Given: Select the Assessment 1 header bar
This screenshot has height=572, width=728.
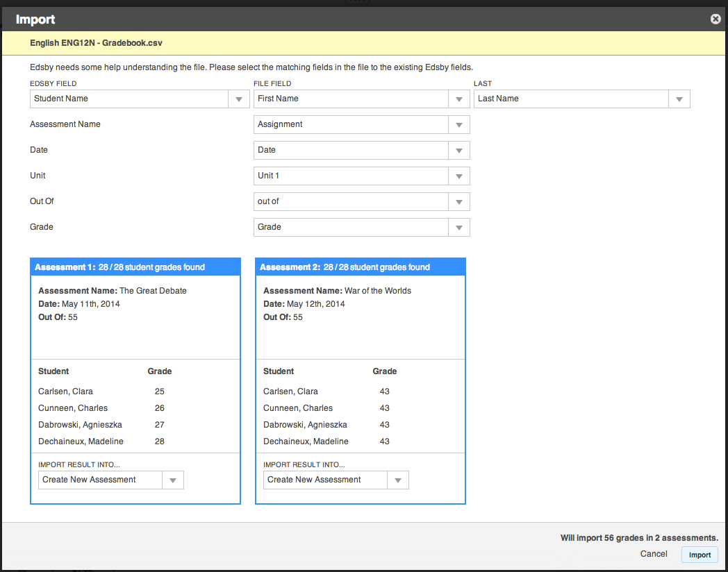Looking at the screenshot, I should tap(135, 267).
